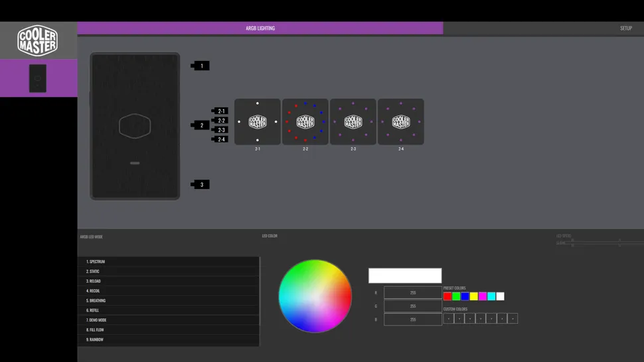Select ARGB port 3 connector
644x362 pixels.
point(201,184)
